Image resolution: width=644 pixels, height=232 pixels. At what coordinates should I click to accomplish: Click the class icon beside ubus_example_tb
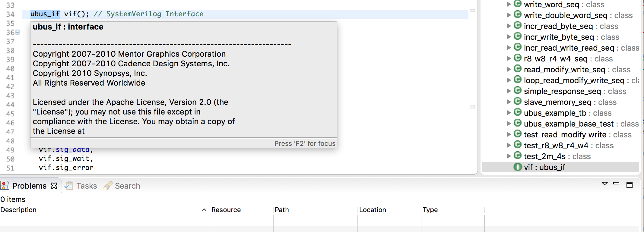(x=518, y=112)
